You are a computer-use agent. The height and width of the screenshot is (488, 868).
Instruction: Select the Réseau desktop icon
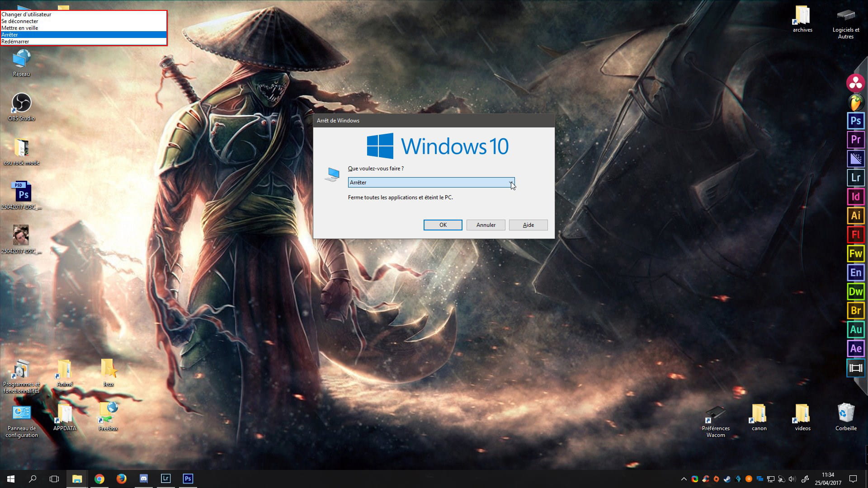tap(21, 63)
